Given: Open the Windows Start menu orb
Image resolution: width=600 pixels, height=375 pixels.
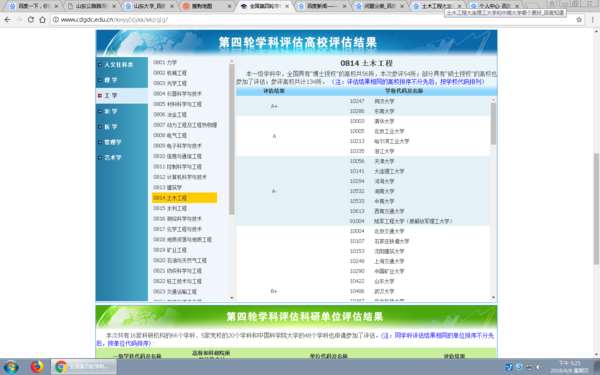Looking at the screenshot, I should coord(10,367).
